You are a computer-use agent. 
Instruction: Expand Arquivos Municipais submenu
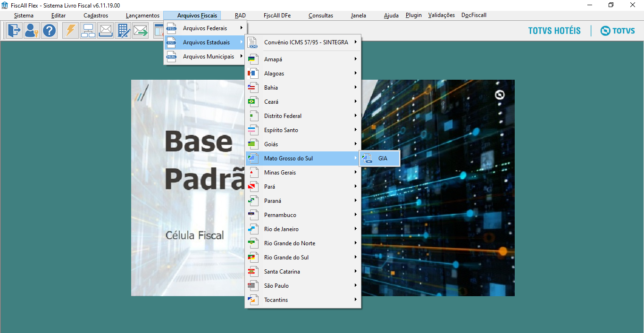click(x=205, y=57)
